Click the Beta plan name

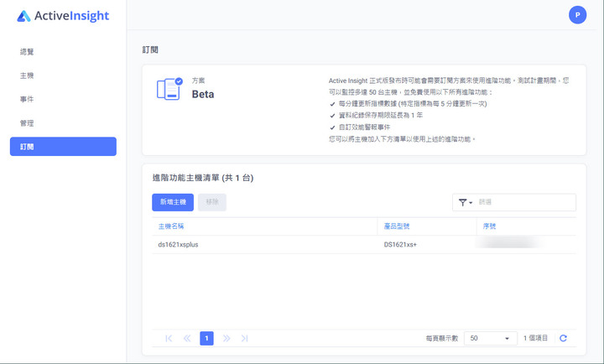pyautogui.click(x=203, y=95)
